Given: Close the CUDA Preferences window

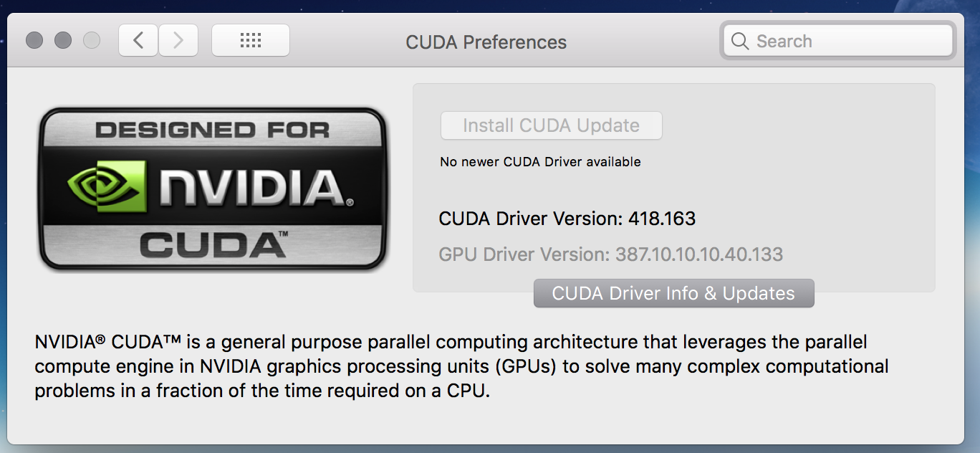Looking at the screenshot, I should [x=34, y=40].
